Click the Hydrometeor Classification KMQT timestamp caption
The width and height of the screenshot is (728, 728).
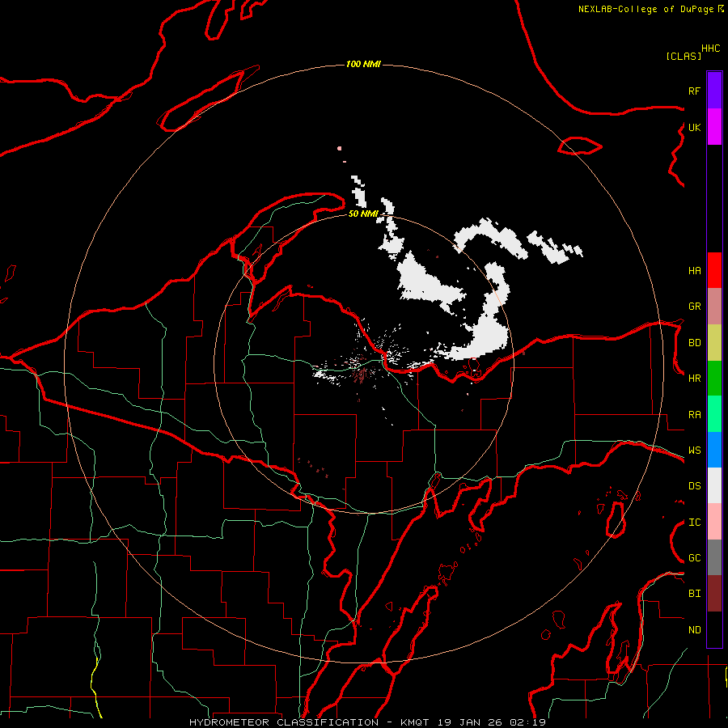pyautogui.click(x=367, y=722)
